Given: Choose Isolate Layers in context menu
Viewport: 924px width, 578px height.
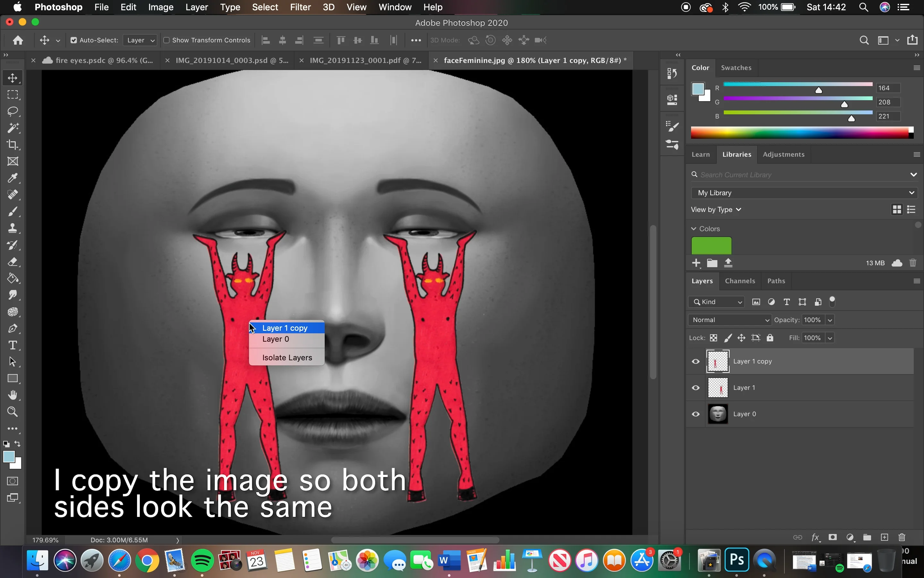Looking at the screenshot, I should (287, 357).
